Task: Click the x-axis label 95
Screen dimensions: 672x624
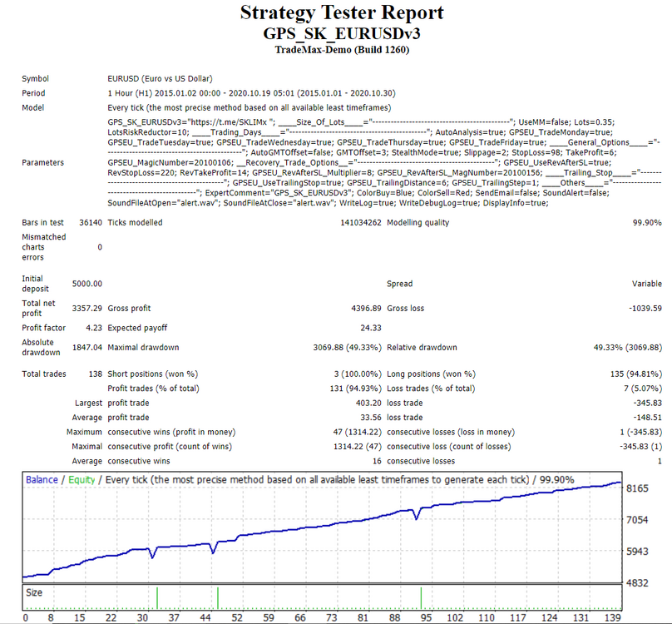Action: tap(426, 618)
